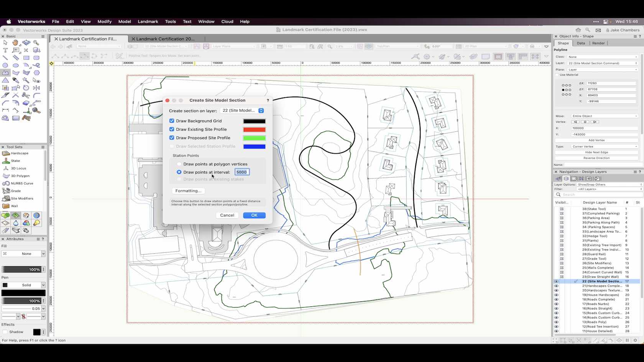Open the Landmark menu
The width and height of the screenshot is (644, 362).
pos(148,21)
